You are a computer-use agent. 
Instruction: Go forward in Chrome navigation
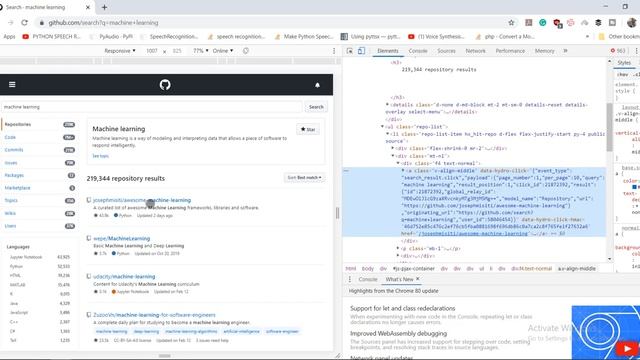point(11,23)
